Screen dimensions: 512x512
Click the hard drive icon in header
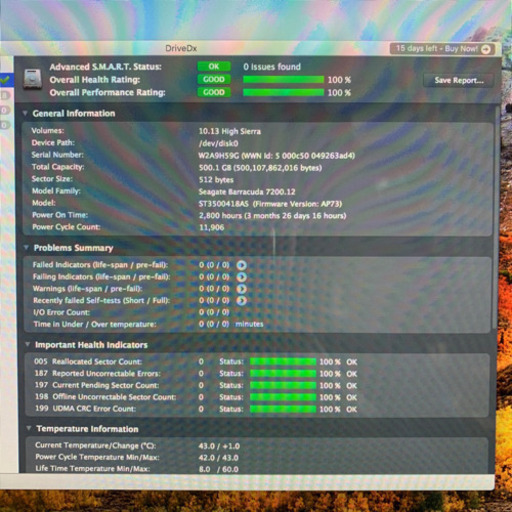pyautogui.click(x=33, y=79)
